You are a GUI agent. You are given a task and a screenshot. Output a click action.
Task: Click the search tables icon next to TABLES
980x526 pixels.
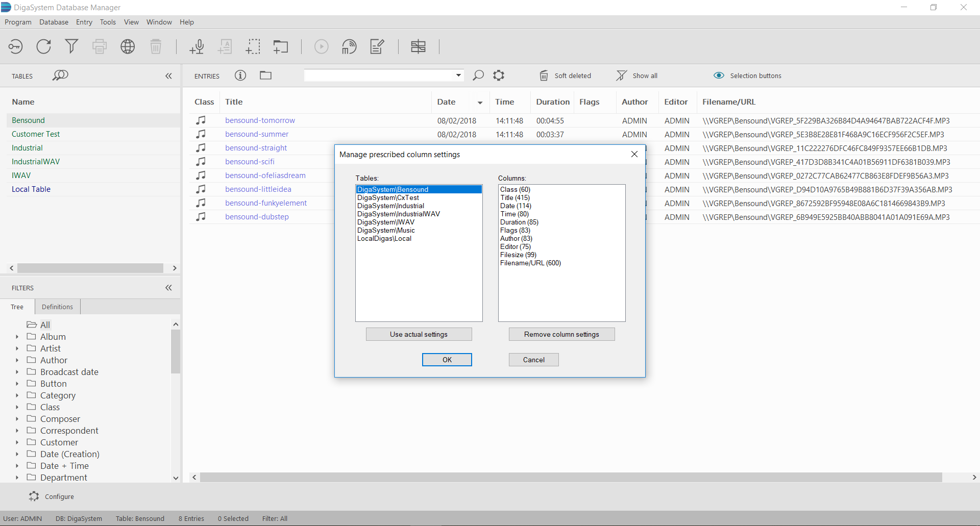60,76
